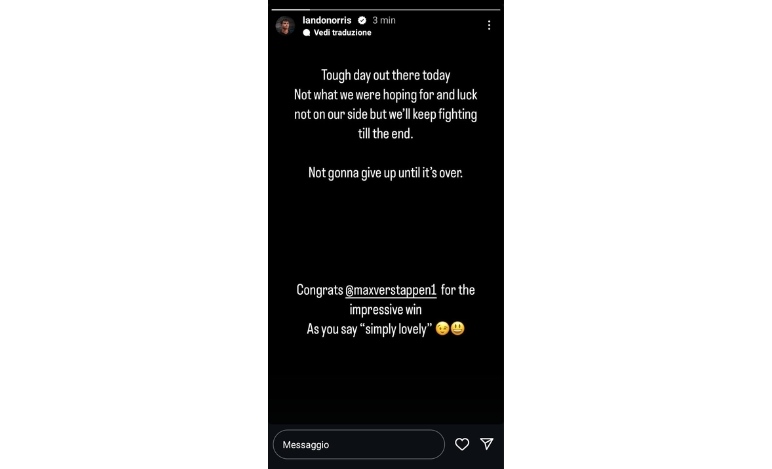Open landonorris profile picture
Viewport: 772px width, 469px height.
tap(285, 25)
